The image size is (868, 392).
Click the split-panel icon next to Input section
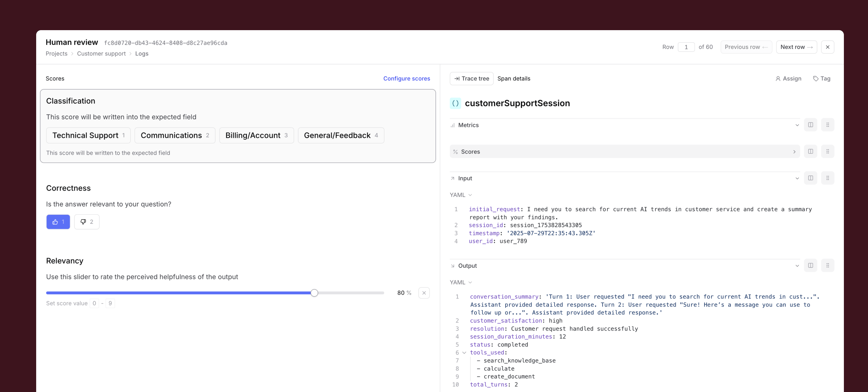[811, 178]
